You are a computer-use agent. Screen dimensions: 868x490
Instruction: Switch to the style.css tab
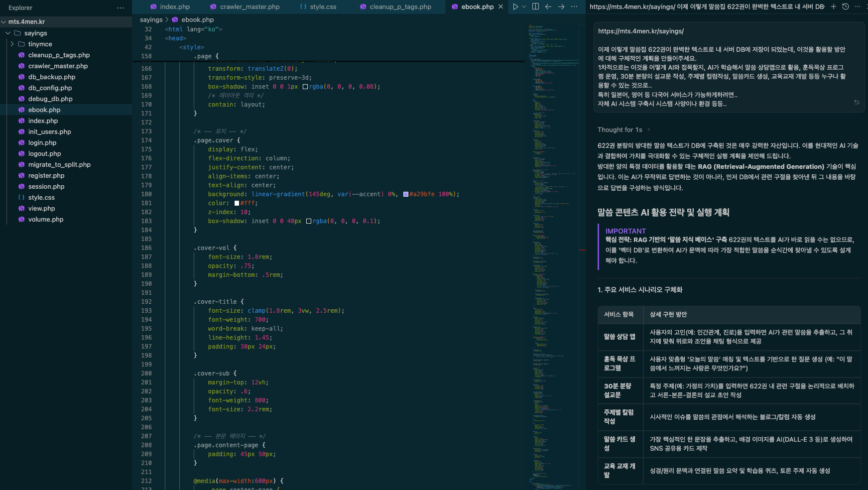click(323, 6)
